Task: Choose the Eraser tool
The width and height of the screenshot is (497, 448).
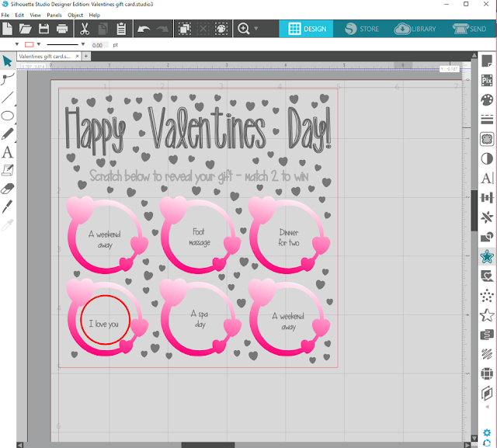Action: 7,189
